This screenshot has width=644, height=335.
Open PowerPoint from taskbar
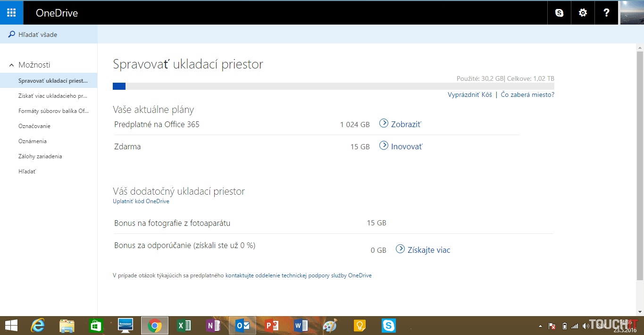coord(272,326)
